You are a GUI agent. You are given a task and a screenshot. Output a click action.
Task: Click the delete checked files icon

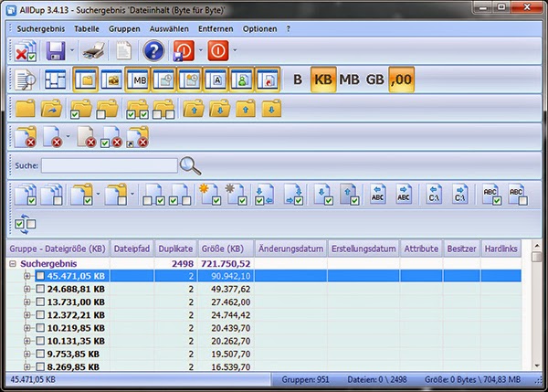[x=111, y=137]
